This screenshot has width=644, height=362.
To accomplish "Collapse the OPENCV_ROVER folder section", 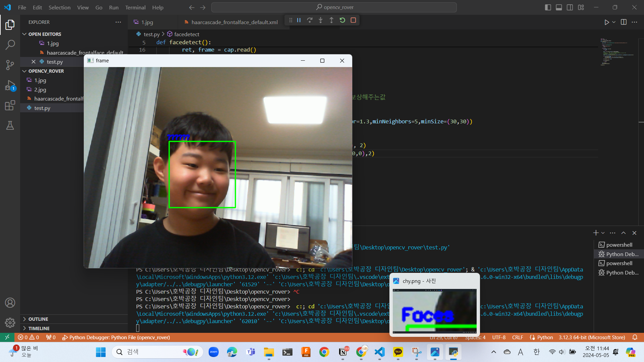I will click(x=46, y=71).
